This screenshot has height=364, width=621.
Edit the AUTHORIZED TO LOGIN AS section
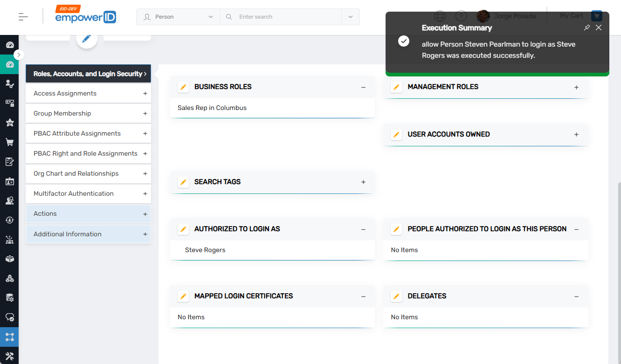[183, 229]
